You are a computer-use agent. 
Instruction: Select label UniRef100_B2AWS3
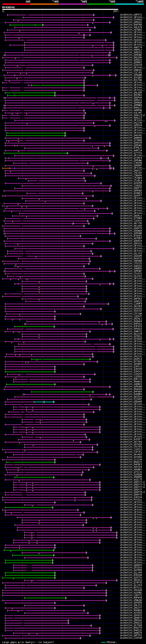pyautogui.click(x=131, y=193)
